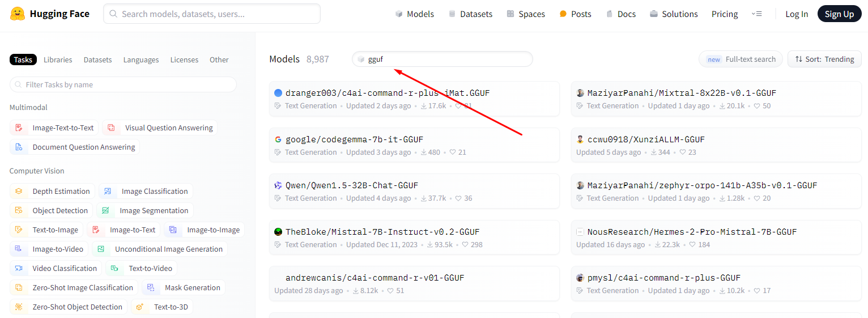Click TheBloke's avatar icon
Viewport: 868px width, 318px height.
(x=278, y=232)
